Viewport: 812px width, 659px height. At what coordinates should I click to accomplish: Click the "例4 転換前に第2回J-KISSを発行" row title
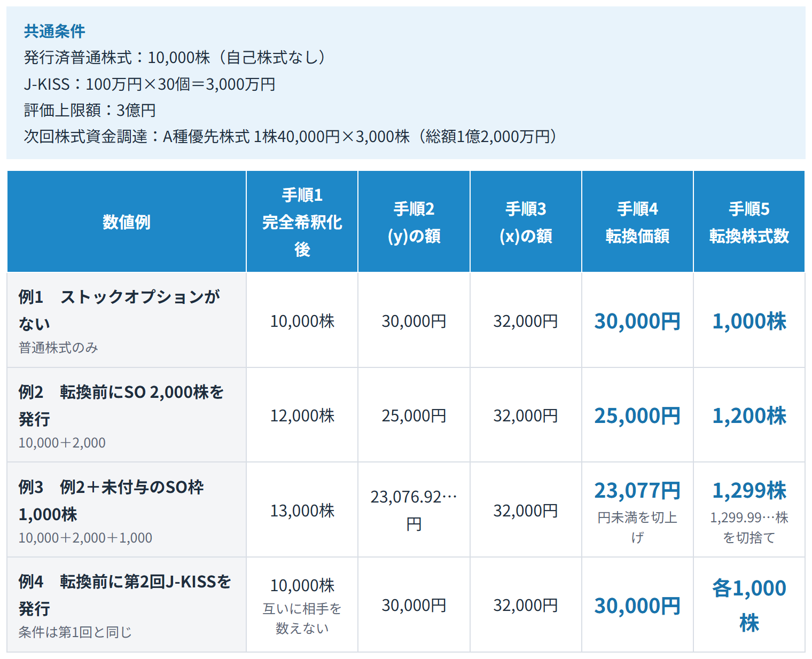[125, 595]
